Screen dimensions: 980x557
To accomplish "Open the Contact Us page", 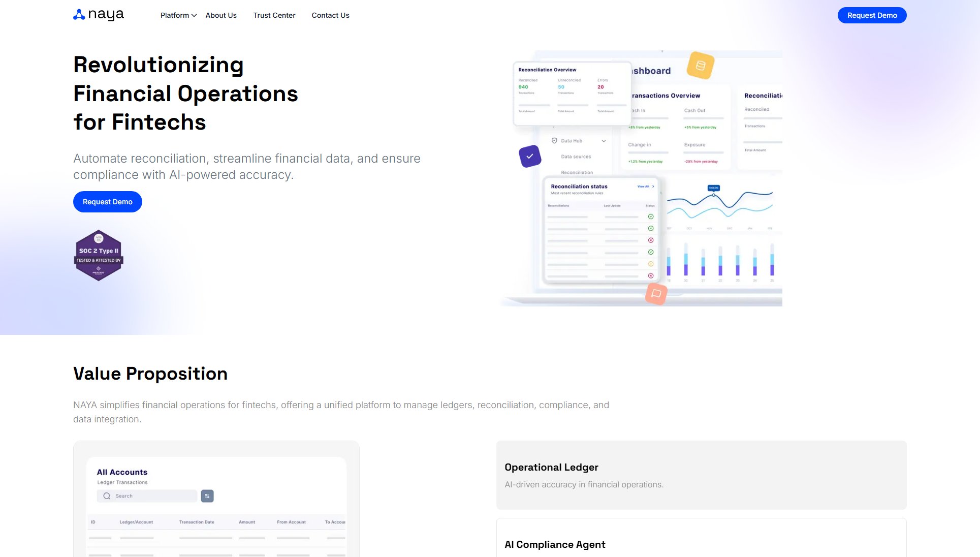I will tap(330, 15).
